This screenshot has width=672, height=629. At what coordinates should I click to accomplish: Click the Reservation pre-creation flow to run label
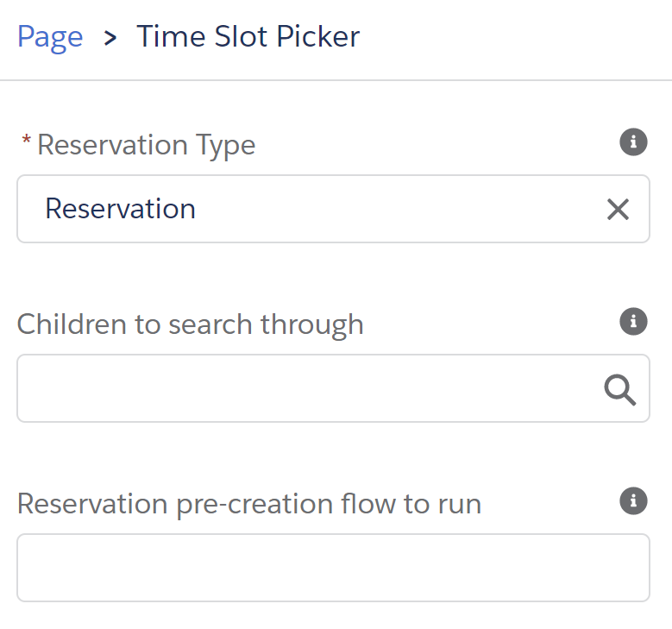tap(248, 504)
